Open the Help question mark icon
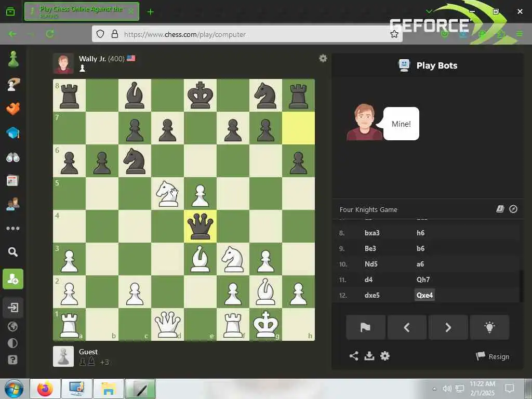532x399 pixels. coord(12,360)
